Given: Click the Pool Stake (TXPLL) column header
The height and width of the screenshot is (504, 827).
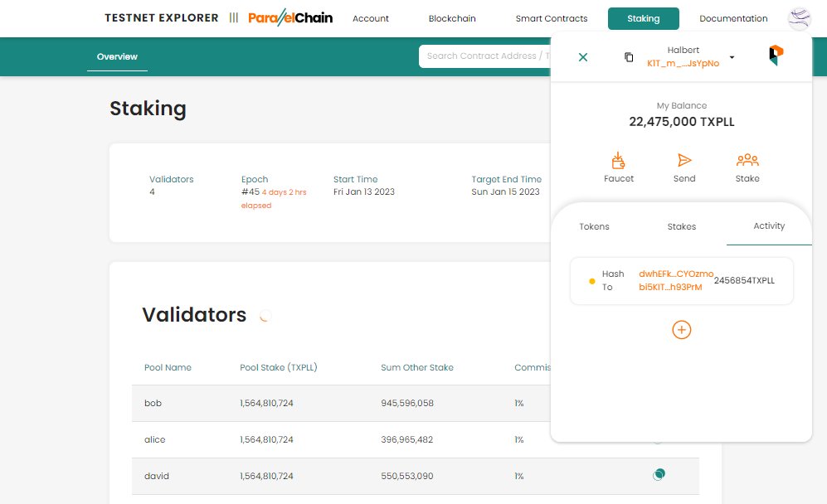Looking at the screenshot, I should tap(279, 367).
